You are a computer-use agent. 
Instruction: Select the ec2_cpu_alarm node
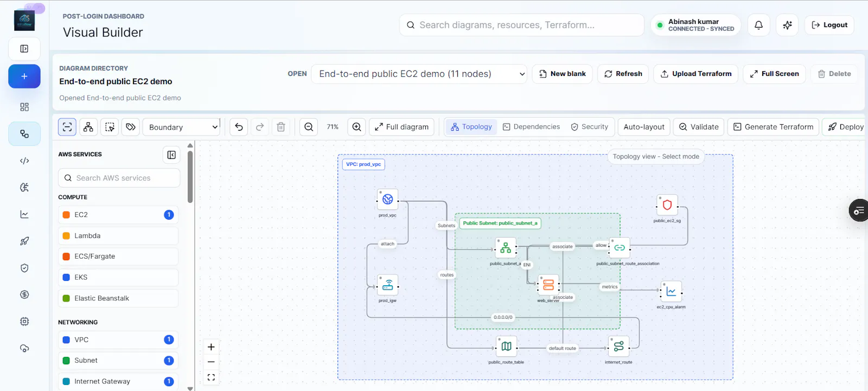pyautogui.click(x=671, y=292)
